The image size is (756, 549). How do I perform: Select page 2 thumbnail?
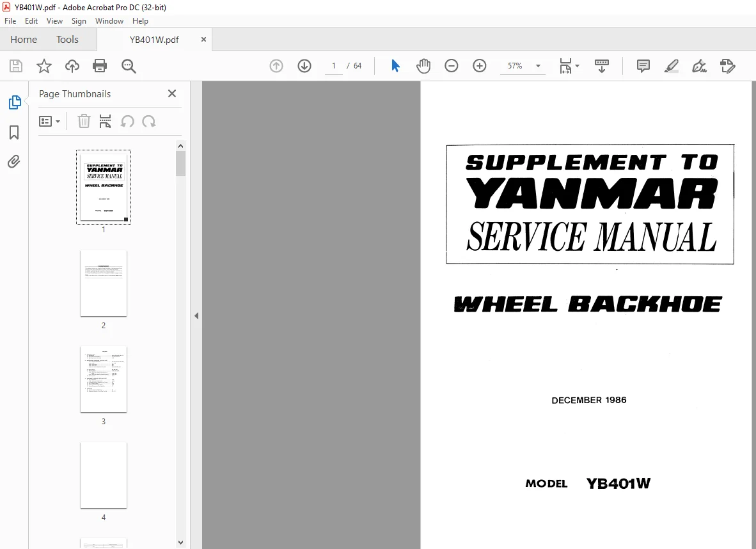104,283
